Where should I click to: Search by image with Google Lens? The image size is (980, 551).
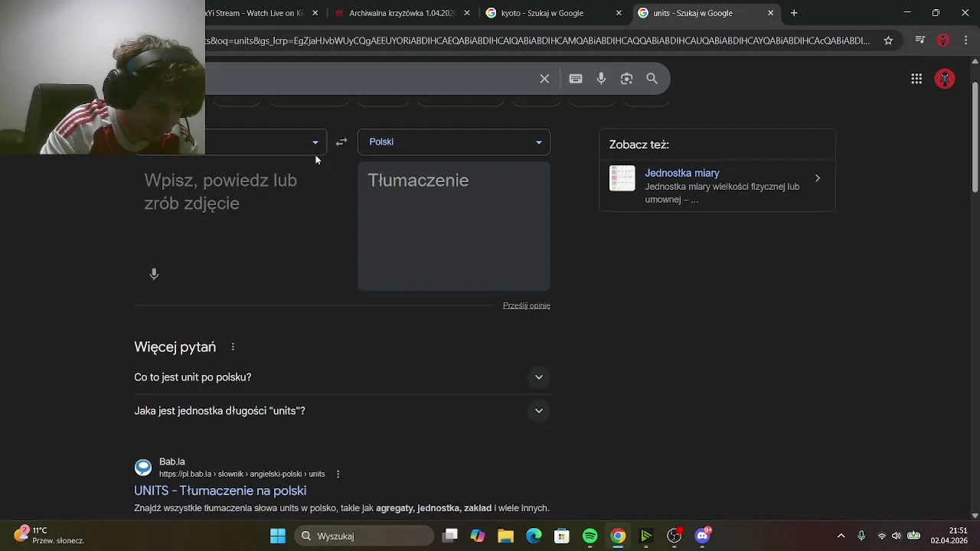(626, 78)
